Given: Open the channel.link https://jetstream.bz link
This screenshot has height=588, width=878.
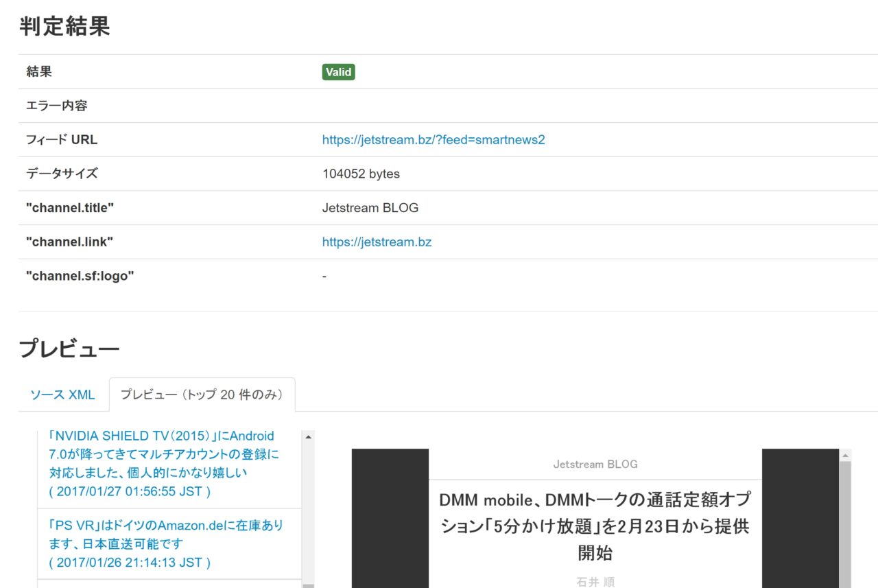Looking at the screenshot, I should [x=377, y=242].
